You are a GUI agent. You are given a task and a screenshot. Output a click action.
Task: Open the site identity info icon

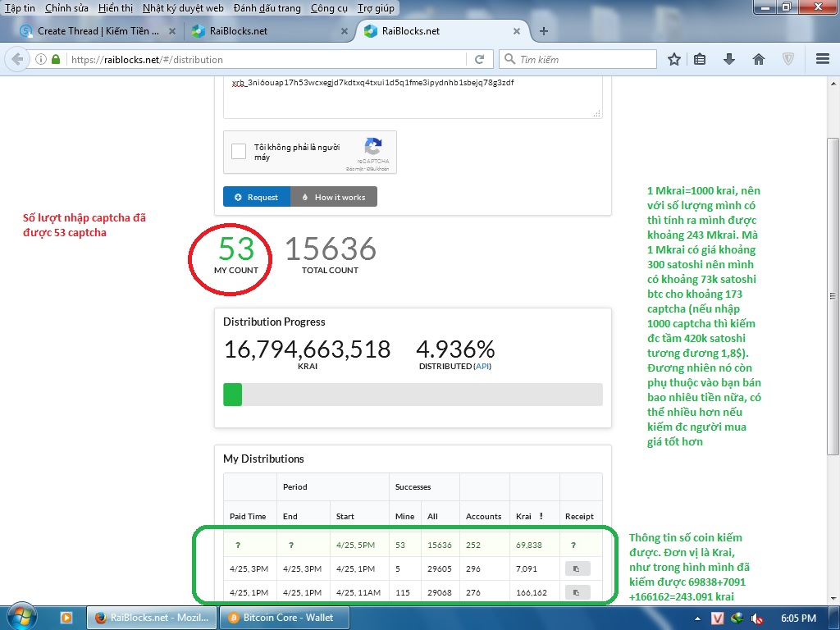click(x=41, y=59)
